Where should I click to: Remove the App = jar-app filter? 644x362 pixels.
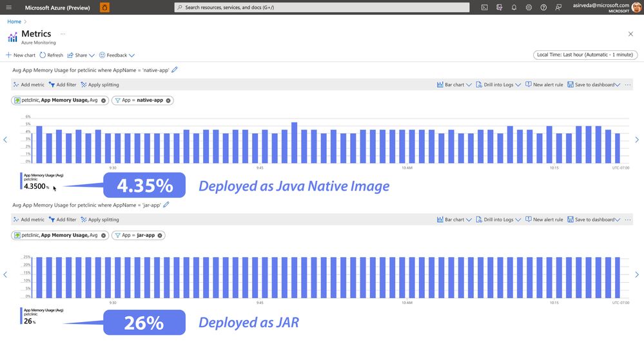pos(160,236)
